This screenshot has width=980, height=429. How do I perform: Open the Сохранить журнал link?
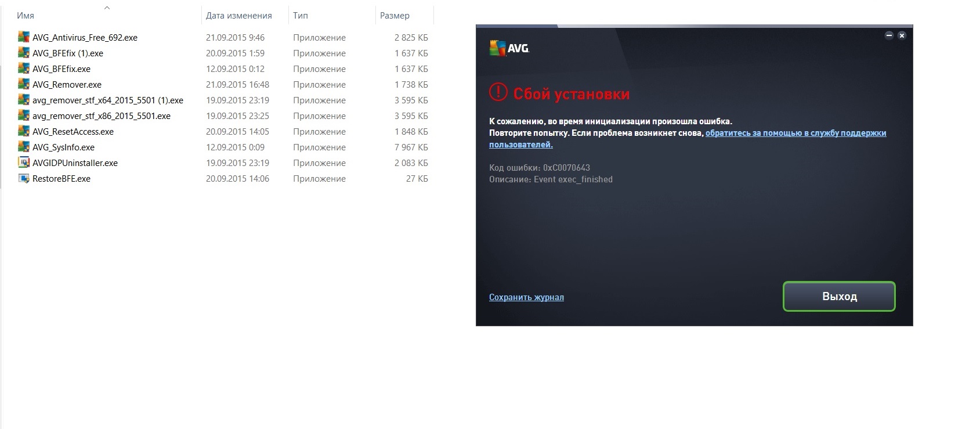(x=526, y=297)
